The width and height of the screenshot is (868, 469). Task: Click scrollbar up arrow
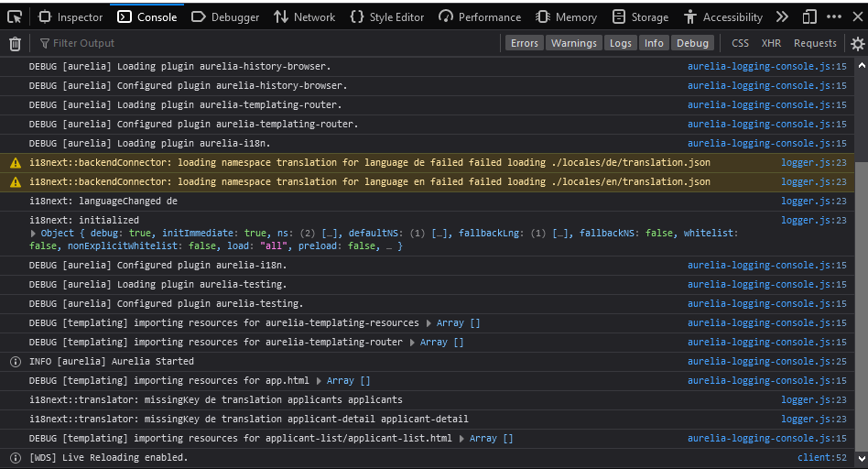[862, 65]
